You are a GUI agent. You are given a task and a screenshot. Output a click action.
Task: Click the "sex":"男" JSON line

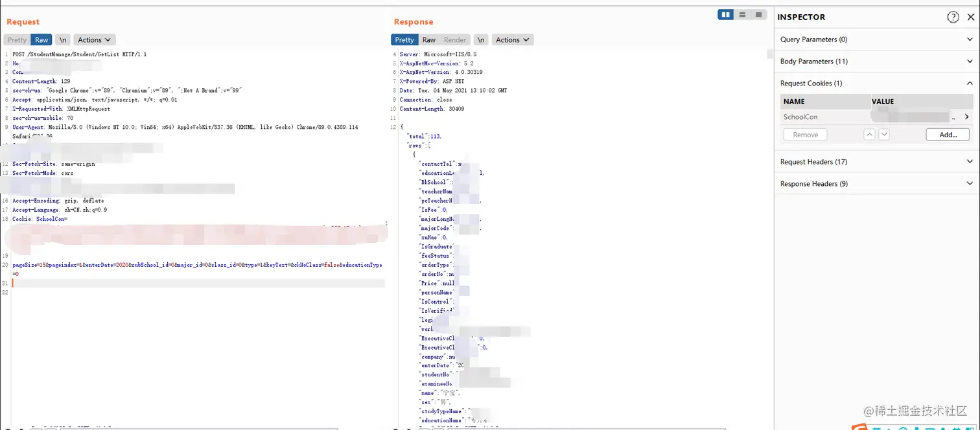[435, 402]
